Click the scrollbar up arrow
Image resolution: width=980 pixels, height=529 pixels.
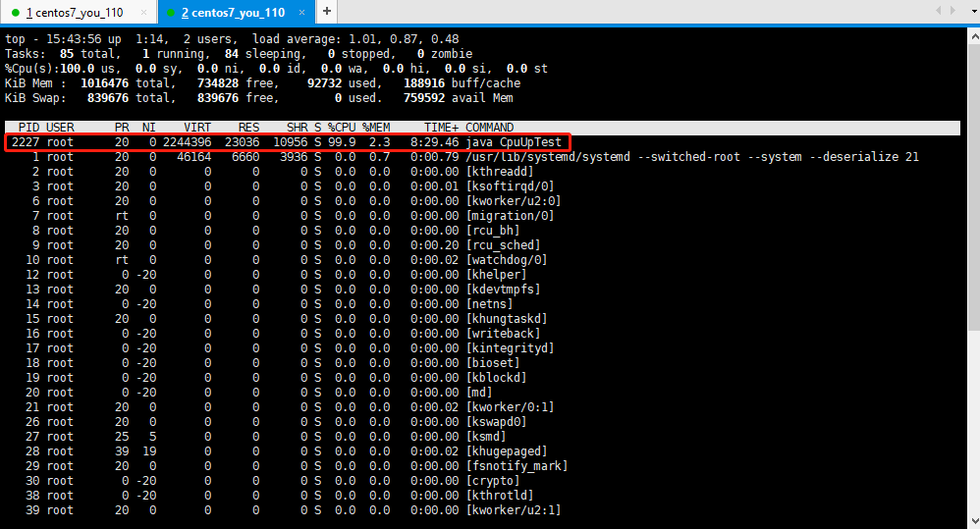point(974,36)
